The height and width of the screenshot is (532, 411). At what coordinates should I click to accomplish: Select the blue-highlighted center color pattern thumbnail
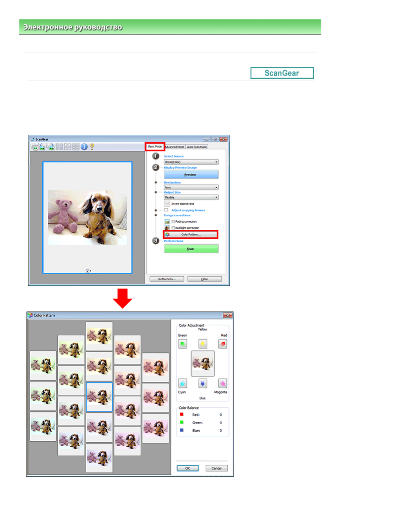[99, 397]
